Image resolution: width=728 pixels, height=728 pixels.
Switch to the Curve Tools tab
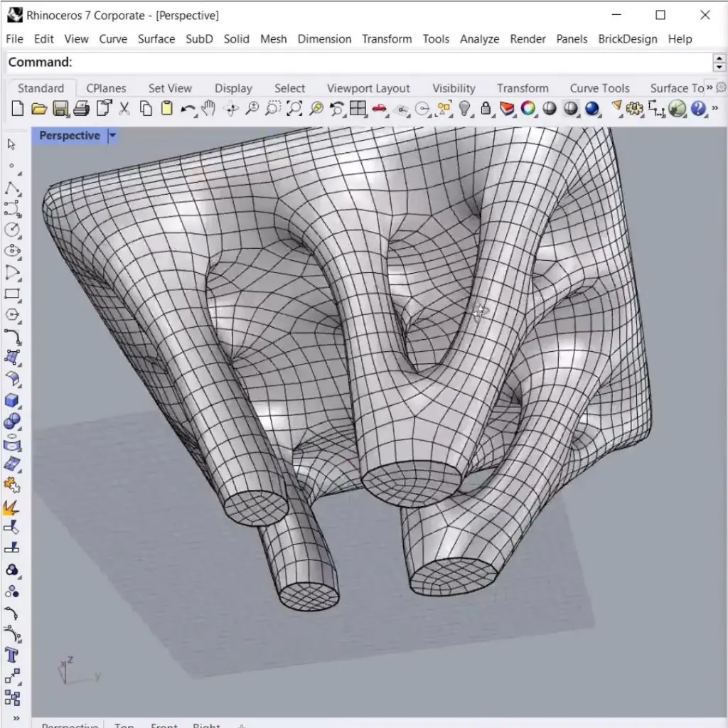(x=599, y=88)
